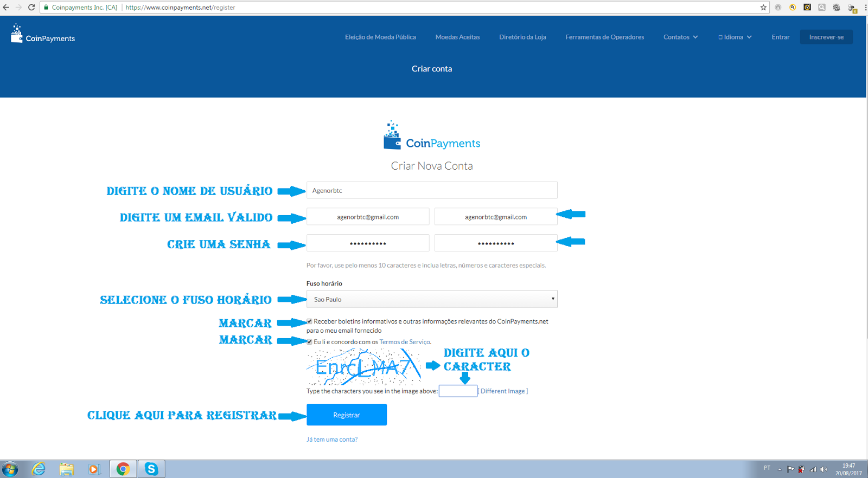
Task: Click the password confirmation field
Action: (496, 243)
